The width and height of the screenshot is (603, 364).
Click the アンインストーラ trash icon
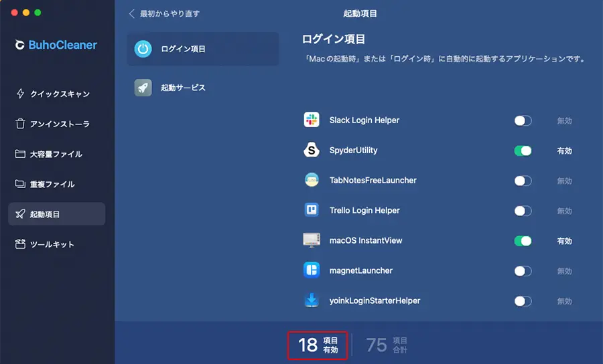click(x=20, y=124)
